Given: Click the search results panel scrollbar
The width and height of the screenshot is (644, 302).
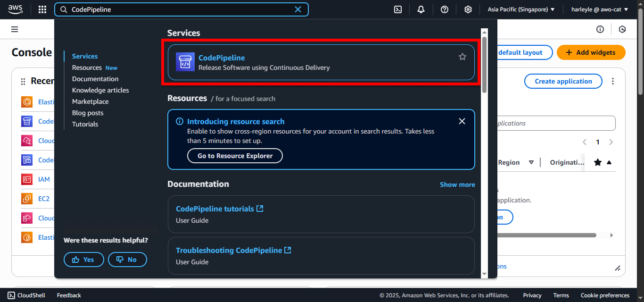Looking at the screenshot, I should point(484,65).
